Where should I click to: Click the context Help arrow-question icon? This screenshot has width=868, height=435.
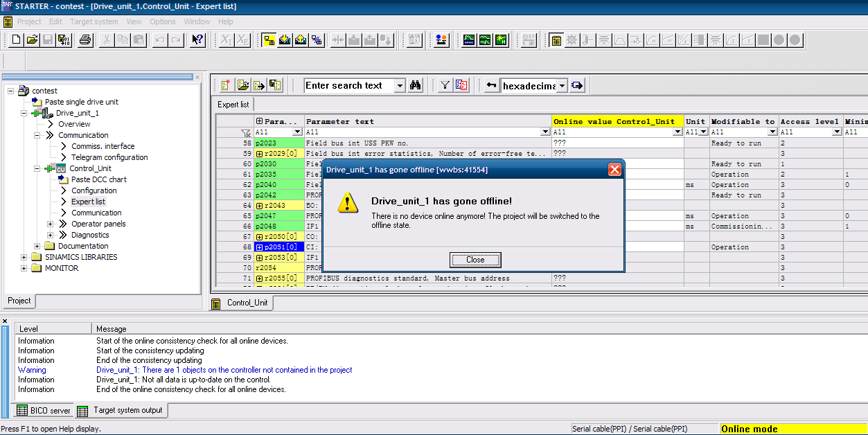[x=197, y=40]
